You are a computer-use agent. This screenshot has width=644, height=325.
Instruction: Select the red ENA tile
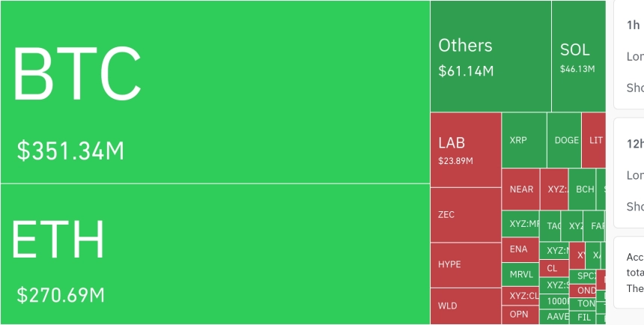[520, 249]
